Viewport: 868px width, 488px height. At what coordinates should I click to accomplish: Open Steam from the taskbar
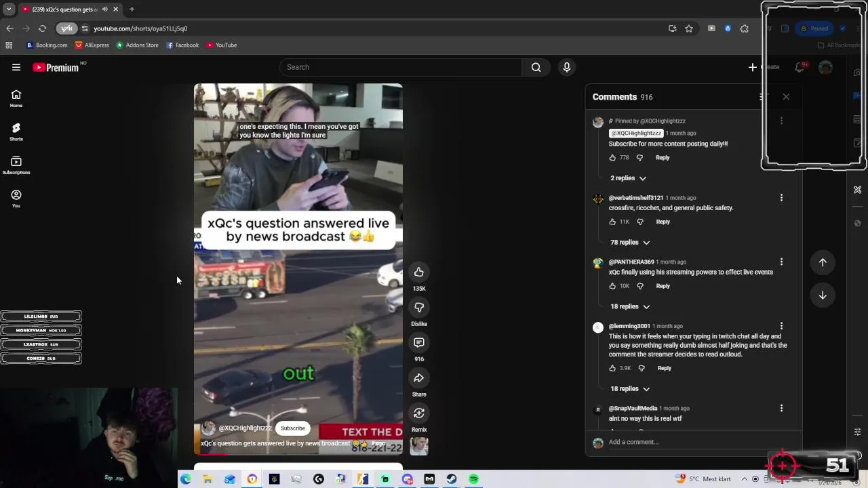coord(451,479)
